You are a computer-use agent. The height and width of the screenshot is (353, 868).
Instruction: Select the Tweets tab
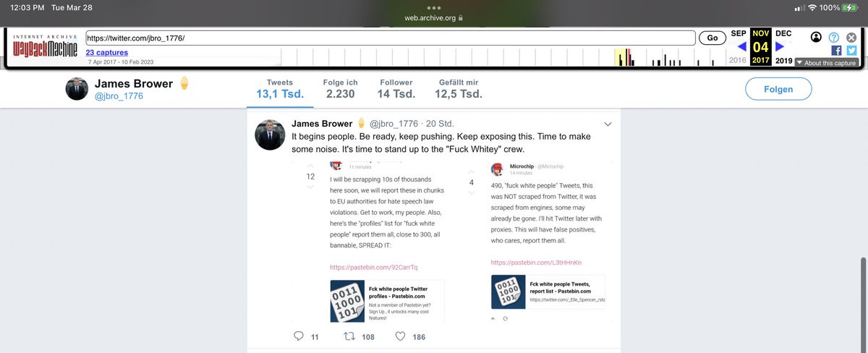(x=280, y=89)
